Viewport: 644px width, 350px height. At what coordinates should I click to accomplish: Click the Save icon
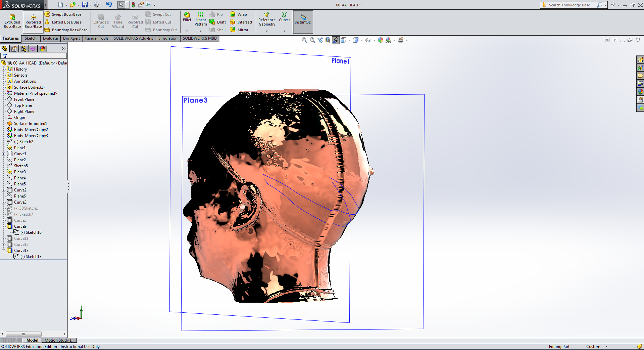tap(85, 5)
